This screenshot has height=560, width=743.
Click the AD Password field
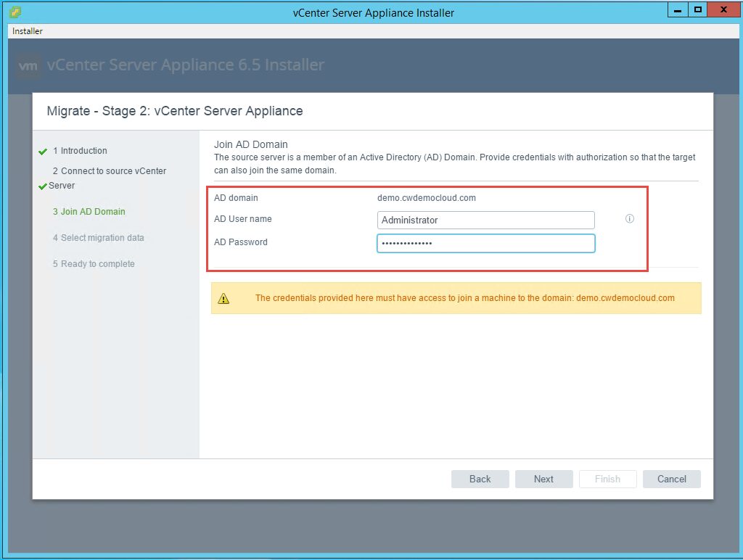pyautogui.click(x=485, y=244)
